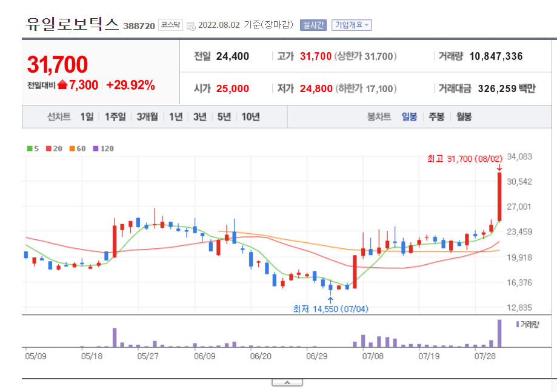The image size is (557, 392).
Task: Click the calendar icon beside the date
Action: point(191,26)
